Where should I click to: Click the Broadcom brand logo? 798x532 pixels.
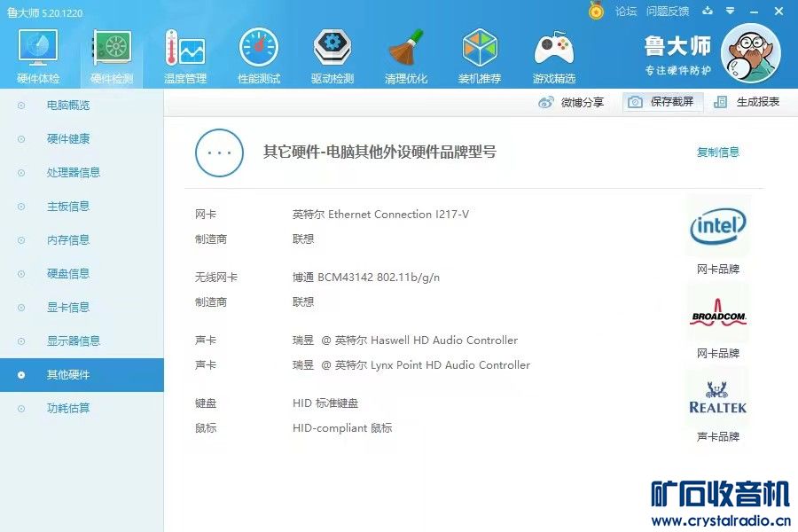pyautogui.click(x=718, y=313)
